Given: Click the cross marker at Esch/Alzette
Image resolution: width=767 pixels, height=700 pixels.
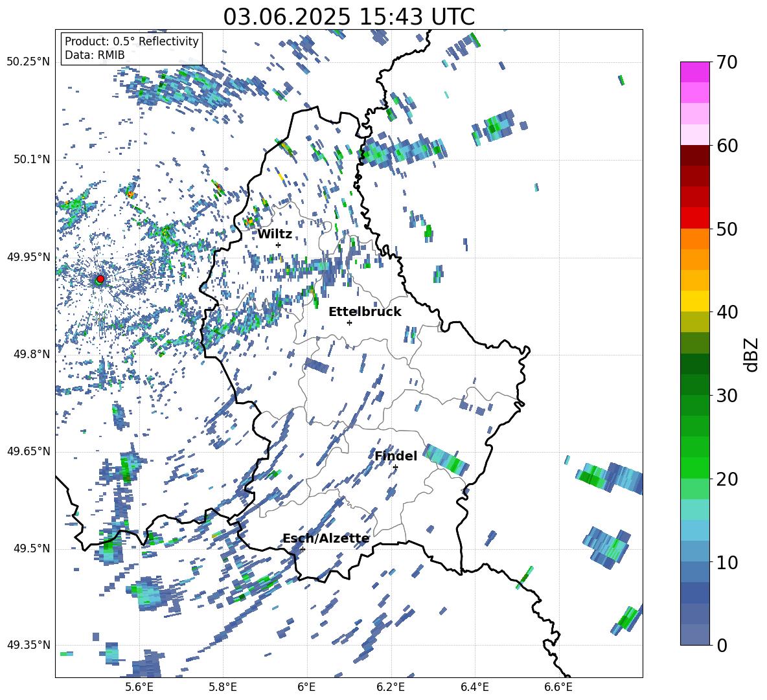Looking at the screenshot, I should point(303,549).
